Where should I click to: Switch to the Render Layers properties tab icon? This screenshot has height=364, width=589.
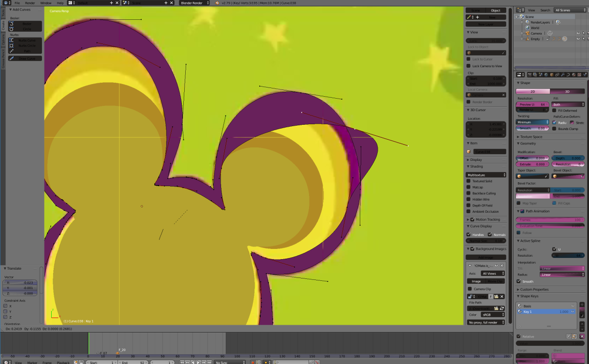[x=534, y=74]
